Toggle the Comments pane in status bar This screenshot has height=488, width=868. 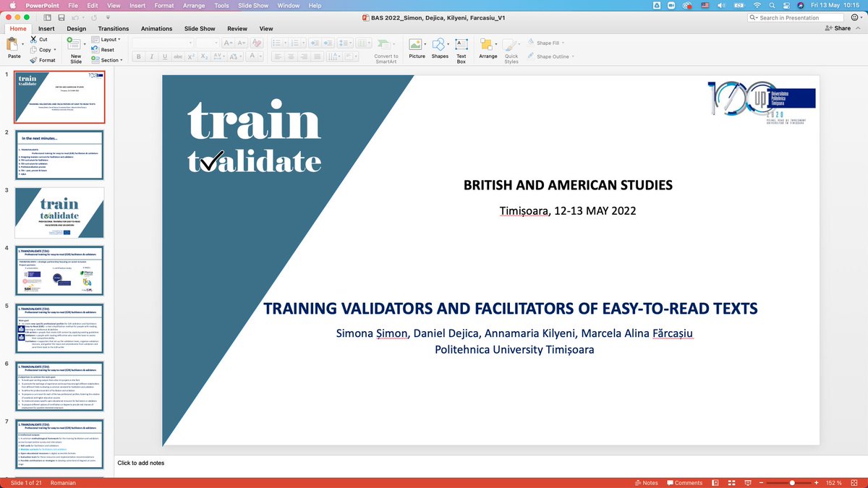(684, 482)
